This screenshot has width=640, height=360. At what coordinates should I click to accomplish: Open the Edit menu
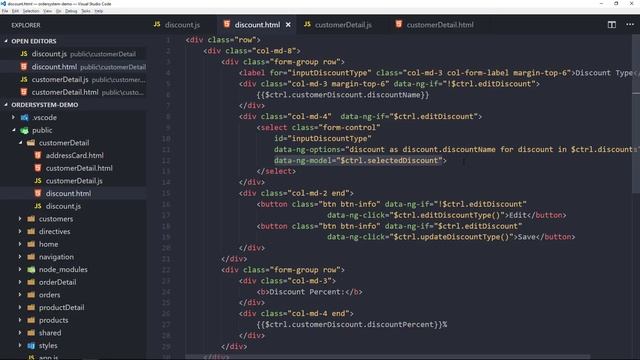pos(16,11)
